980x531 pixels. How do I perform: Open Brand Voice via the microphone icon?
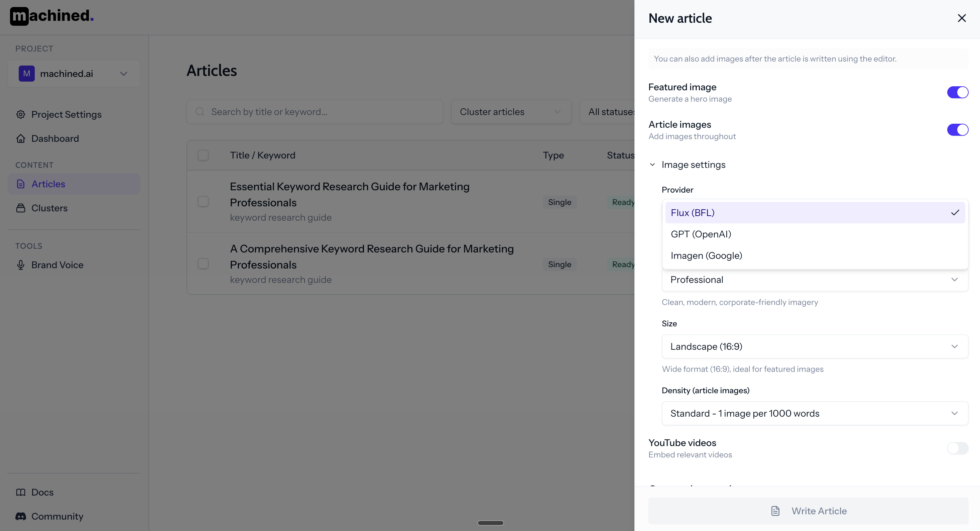pos(20,264)
